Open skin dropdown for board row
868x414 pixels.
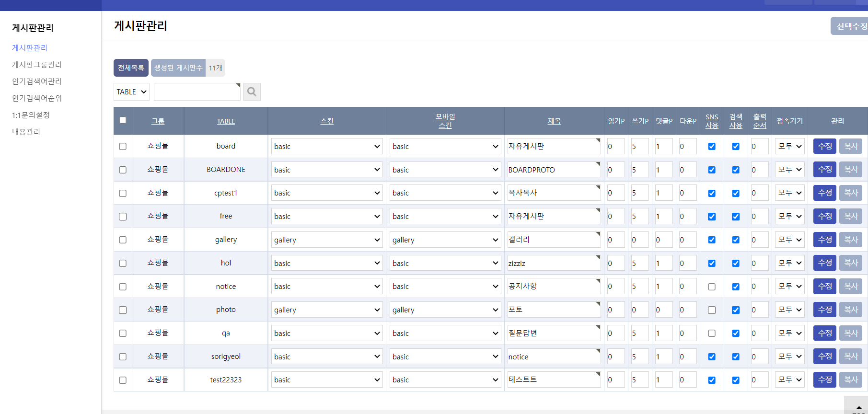pyautogui.click(x=327, y=146)
